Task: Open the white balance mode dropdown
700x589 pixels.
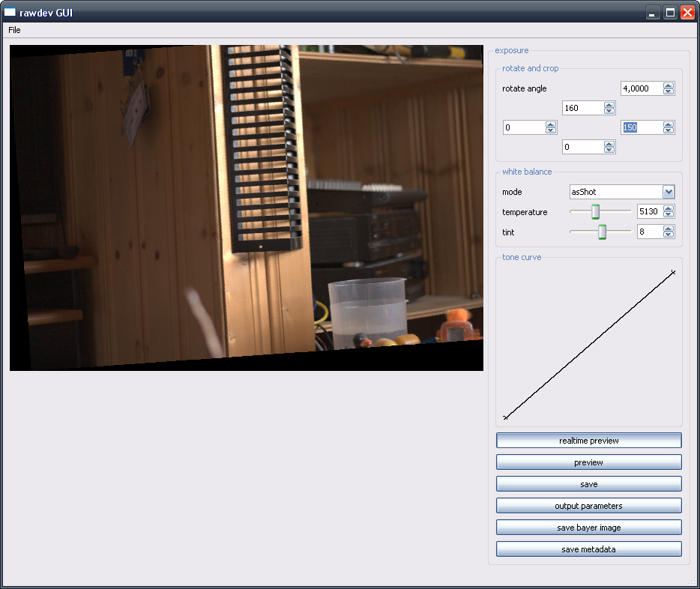Action: 669,192
